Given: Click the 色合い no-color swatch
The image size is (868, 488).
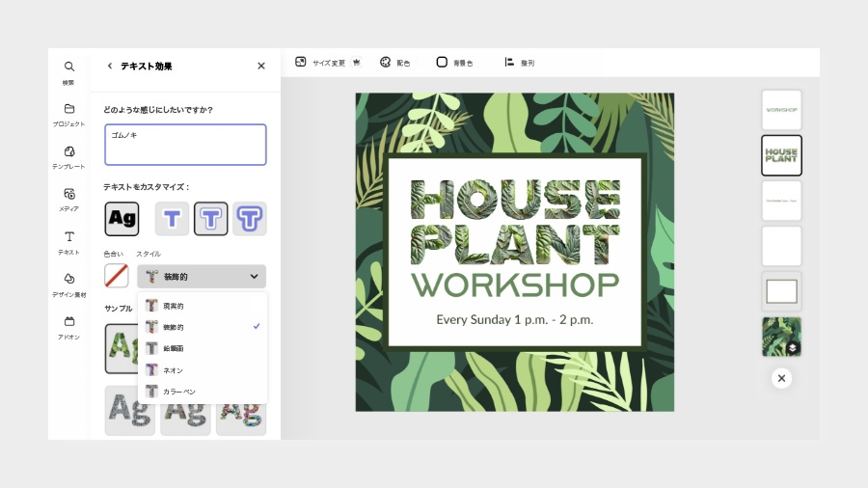Looking at the screenshot, I should tap(117, 276).
